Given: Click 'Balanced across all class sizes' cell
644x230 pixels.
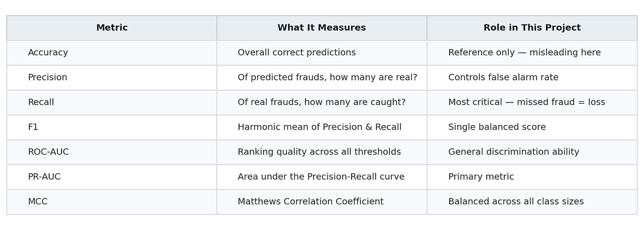Looking at the screenshot, I should click(x=532, y=202).
